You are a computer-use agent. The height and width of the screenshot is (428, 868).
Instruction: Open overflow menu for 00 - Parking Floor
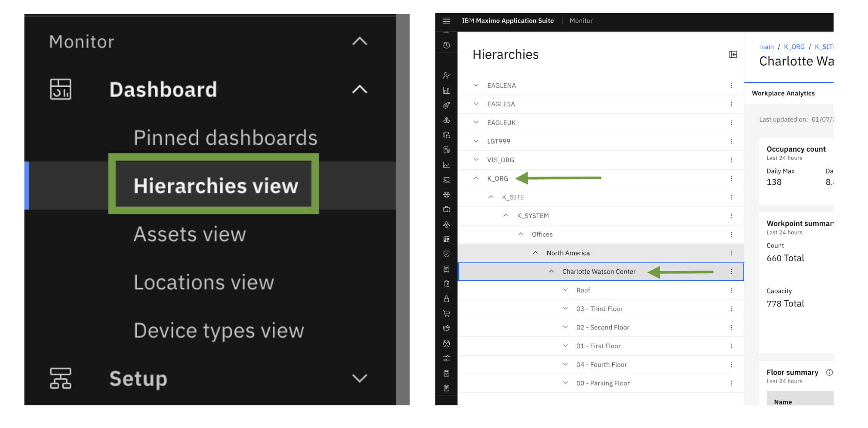pyautogui.click(x=731, y=383)
